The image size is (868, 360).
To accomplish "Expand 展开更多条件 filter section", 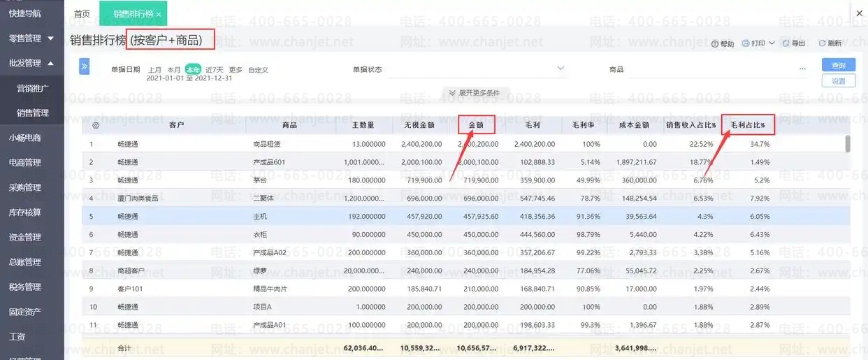I will 475,93.
